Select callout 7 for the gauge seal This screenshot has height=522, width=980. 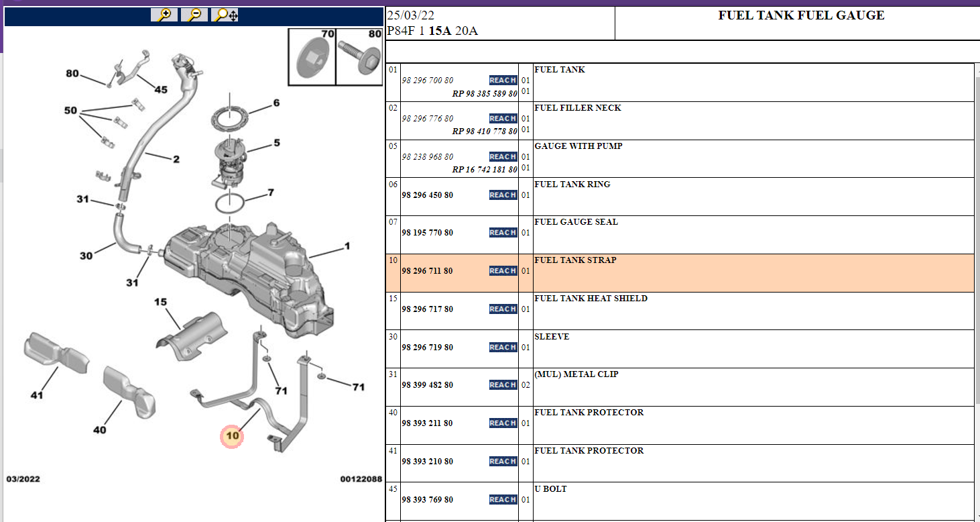point(271,193)
